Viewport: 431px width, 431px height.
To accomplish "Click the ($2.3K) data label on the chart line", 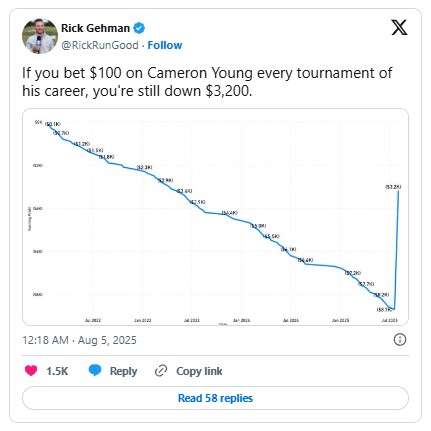I will tap(144, 167).
